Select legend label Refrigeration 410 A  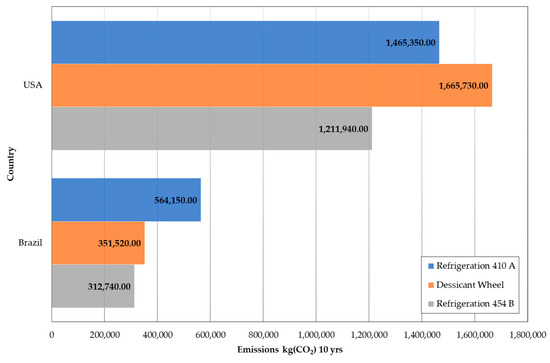[x=476, y=266]
